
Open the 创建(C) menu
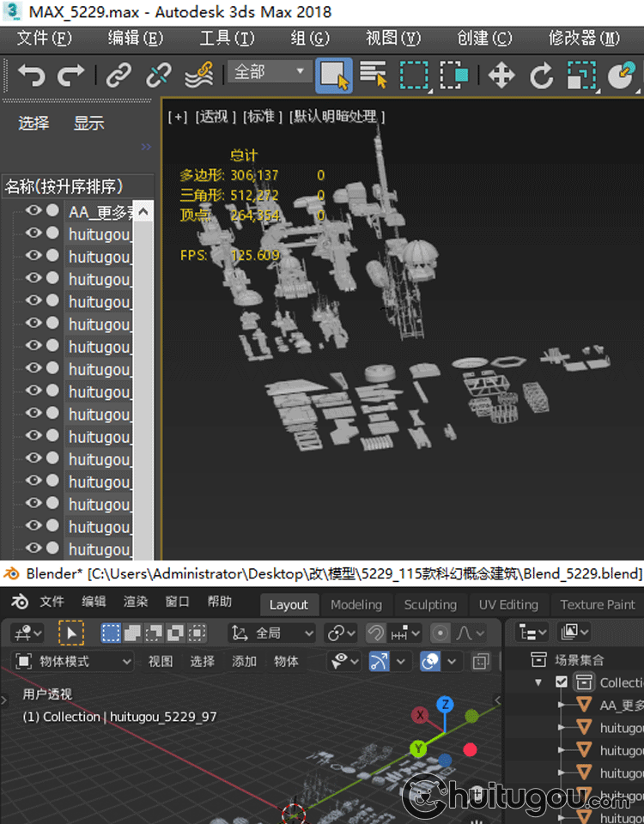tap(484, 38)
